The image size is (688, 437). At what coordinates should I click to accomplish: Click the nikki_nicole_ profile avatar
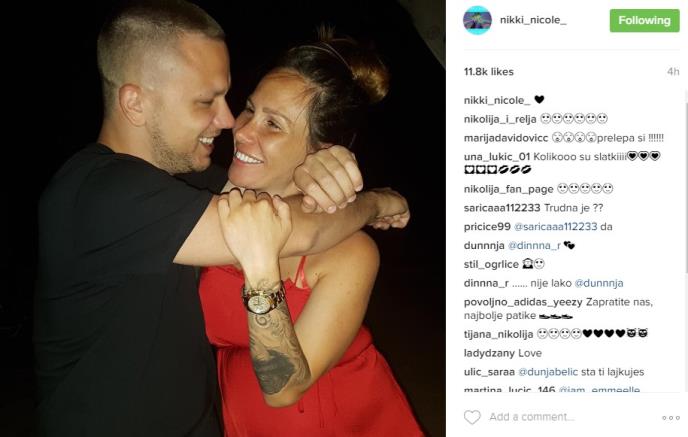point(477,20)
